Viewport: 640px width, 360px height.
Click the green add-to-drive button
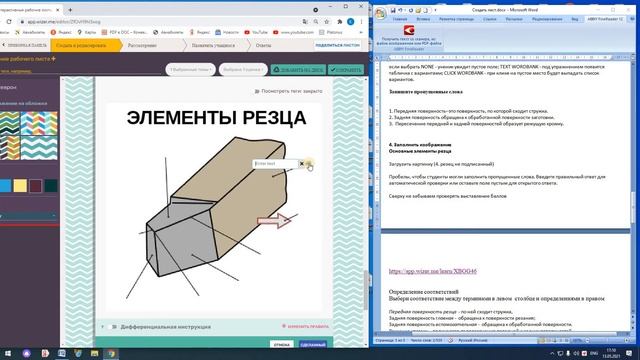pos(298,69)
